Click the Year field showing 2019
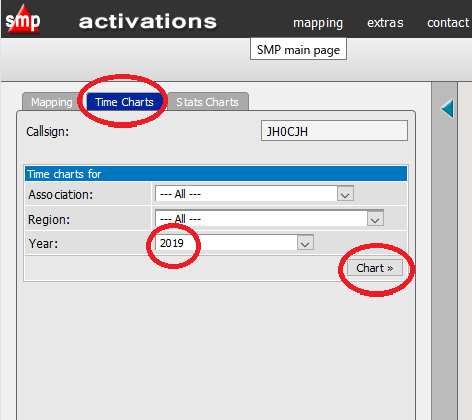This screenshot has width=472, height=420. coord(234,243)
